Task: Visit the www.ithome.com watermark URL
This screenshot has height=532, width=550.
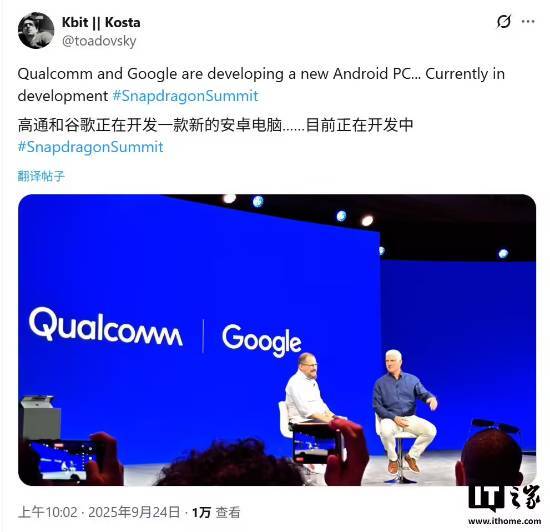Action: [504, 521]
